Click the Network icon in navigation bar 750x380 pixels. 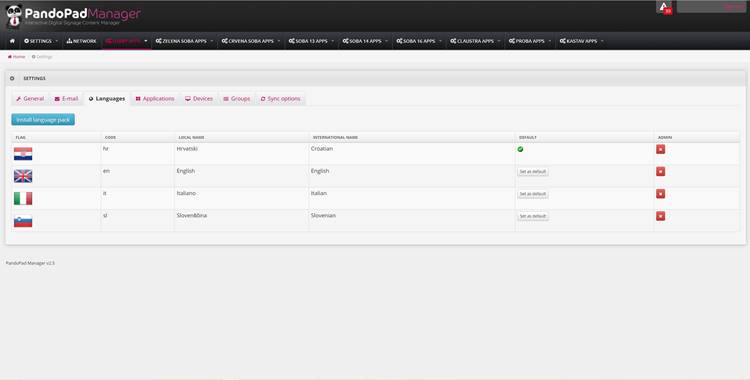(x=69, y=41)
